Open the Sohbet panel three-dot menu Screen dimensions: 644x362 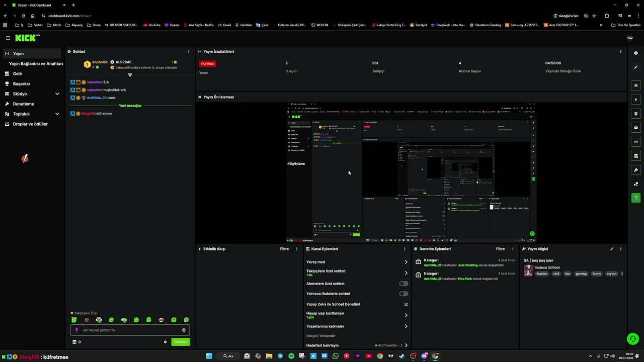[189, 51]
